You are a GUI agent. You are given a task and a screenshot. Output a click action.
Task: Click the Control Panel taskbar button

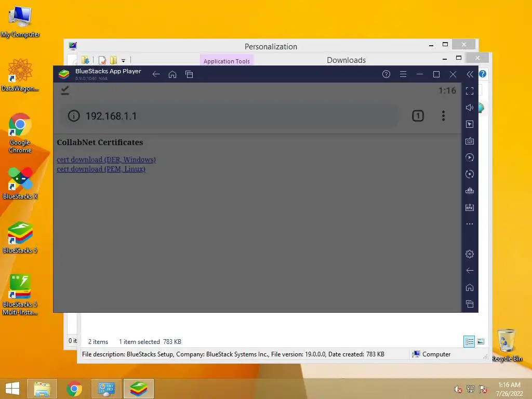pos(106,389)
